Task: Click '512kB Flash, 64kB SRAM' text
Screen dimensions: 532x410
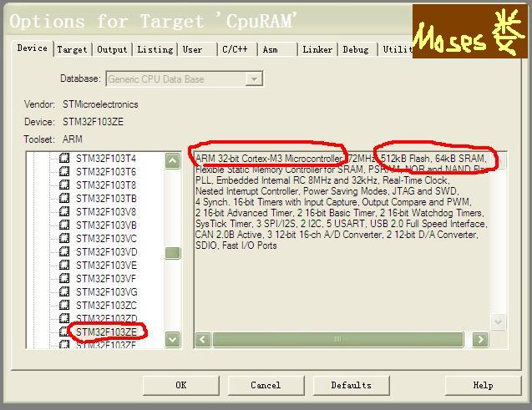Action: [x=433, y=159]
